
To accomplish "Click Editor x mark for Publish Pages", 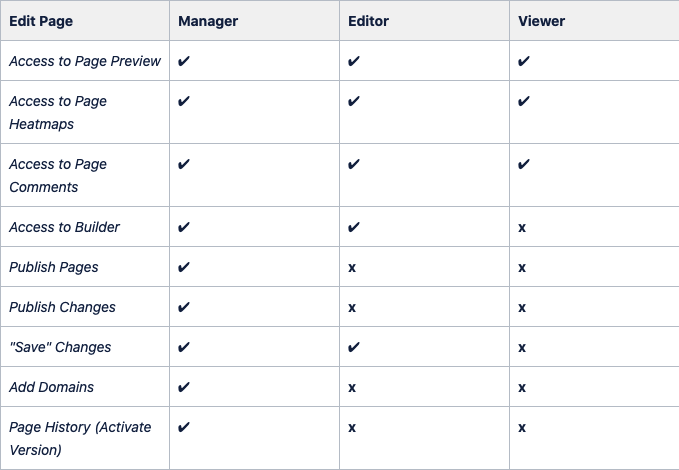I will [x=352, y=268].
